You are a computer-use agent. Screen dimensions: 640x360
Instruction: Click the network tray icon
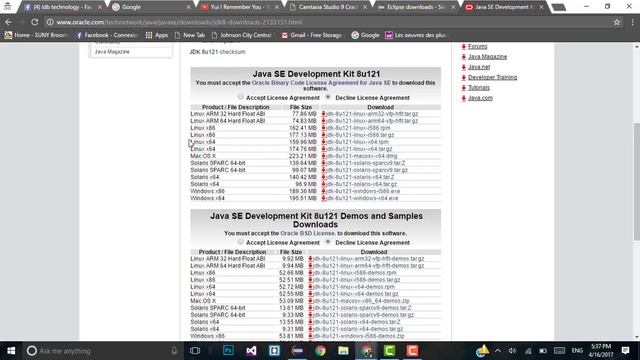pyautogui.click(x=528, y=351)
